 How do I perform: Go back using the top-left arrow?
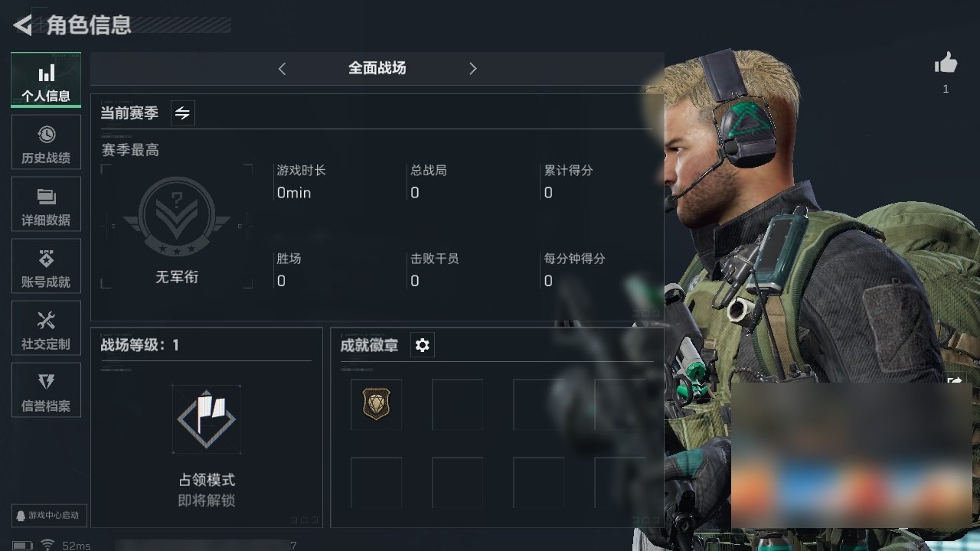[23, 25]
